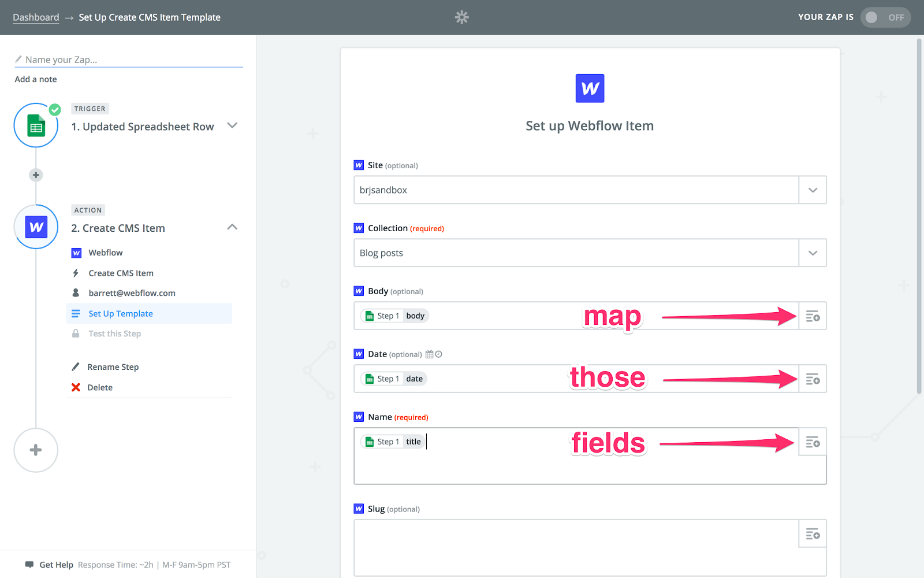This screenshot has height=578, width=924.
Task: Select 1. Updated Spreadsheet Row title
Action: point(142,127)
